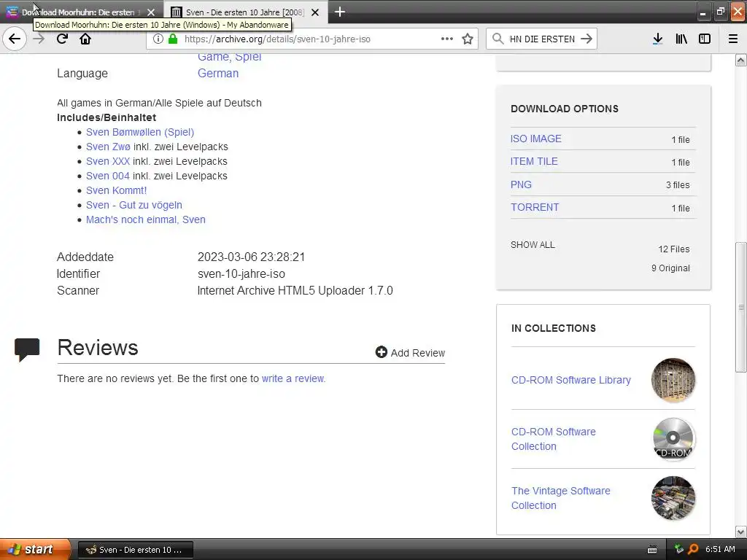
Task: Click SHOW ALL files
Action: (x=533, y=245)
